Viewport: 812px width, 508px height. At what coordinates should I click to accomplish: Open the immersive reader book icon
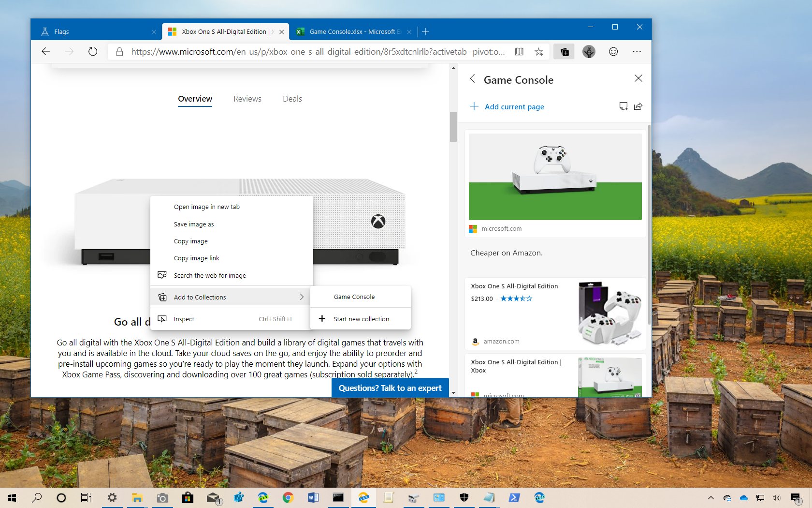[x=519, y=52]
